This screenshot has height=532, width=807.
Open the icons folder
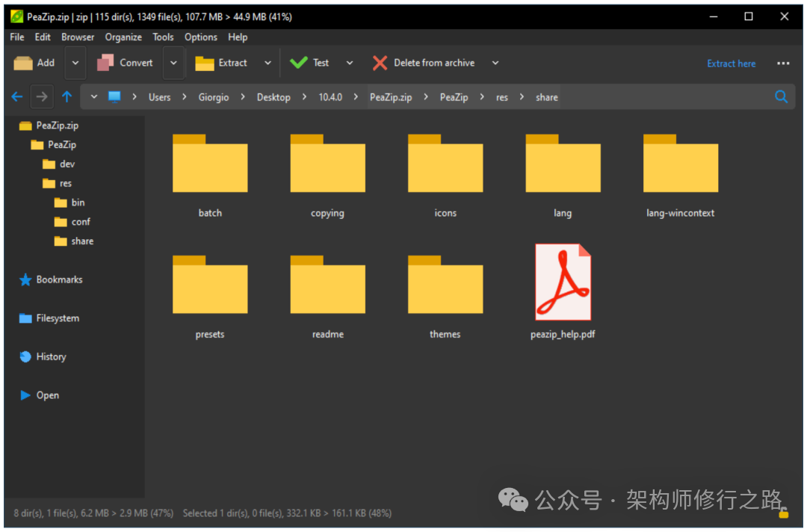pyautogui.click(x=445, y=175)
